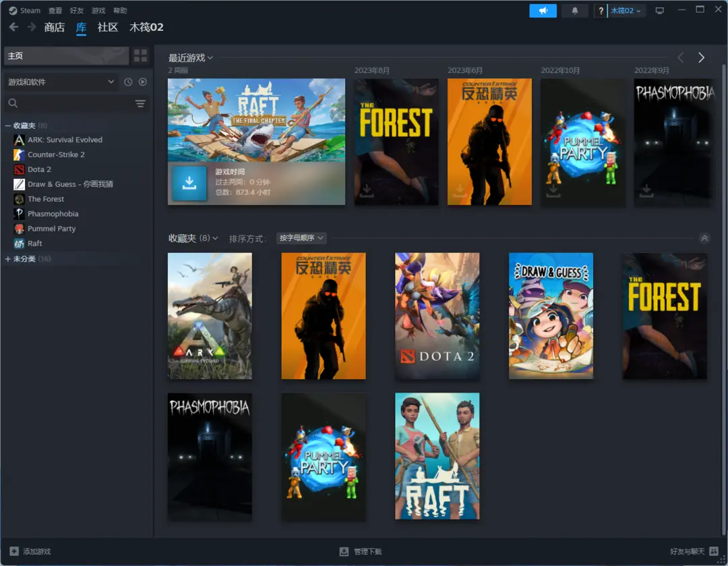This screenshot has width=728, height=566.
Task: Click the question mark help icon
Action: click(x=601, y=11)
